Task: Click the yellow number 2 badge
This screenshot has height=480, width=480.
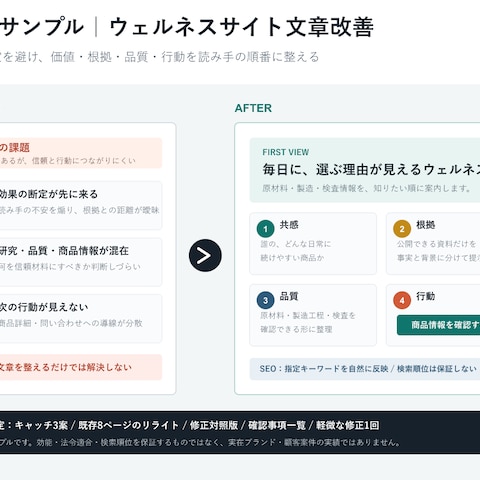Action: [402, 229]
